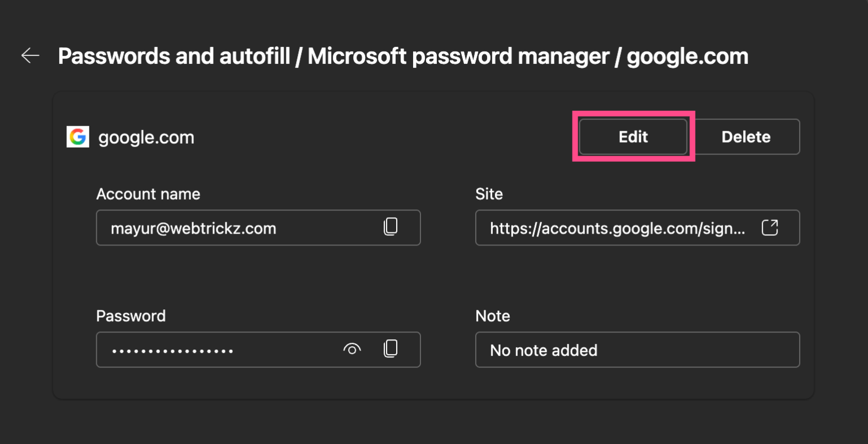This screenshot has width=868, height=444.
Task: Click the external link icon in Site field
Action: tap(770, 227)
